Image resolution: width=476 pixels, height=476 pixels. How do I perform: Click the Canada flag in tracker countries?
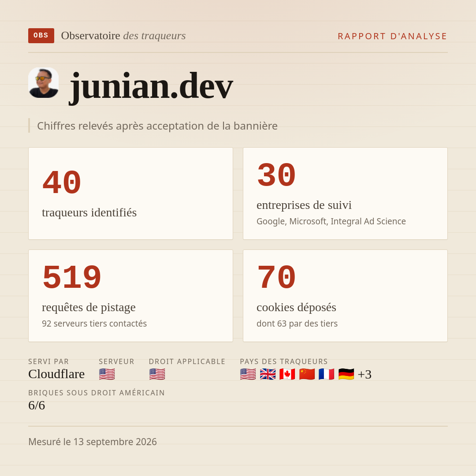point(287,374)
